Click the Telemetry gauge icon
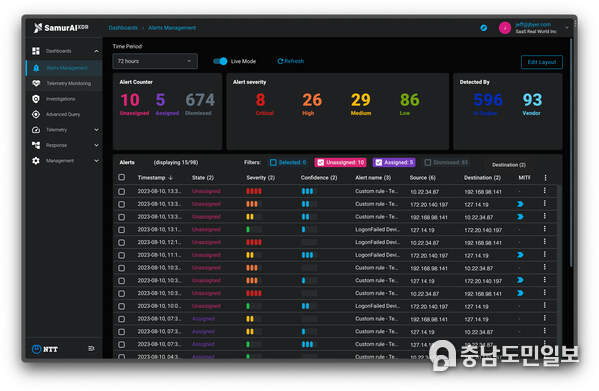This screenshot has height=391, width=599. pyautogui.click(x=36, y=130)
